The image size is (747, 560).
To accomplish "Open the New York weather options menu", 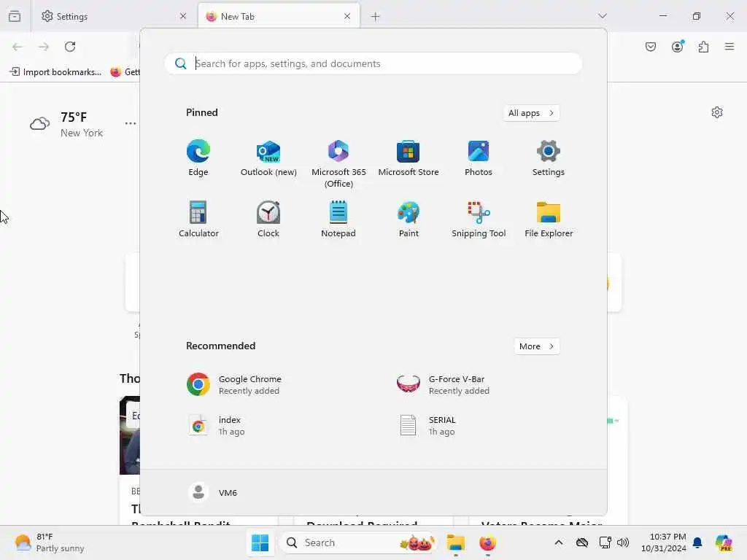I will coord(131,123).
